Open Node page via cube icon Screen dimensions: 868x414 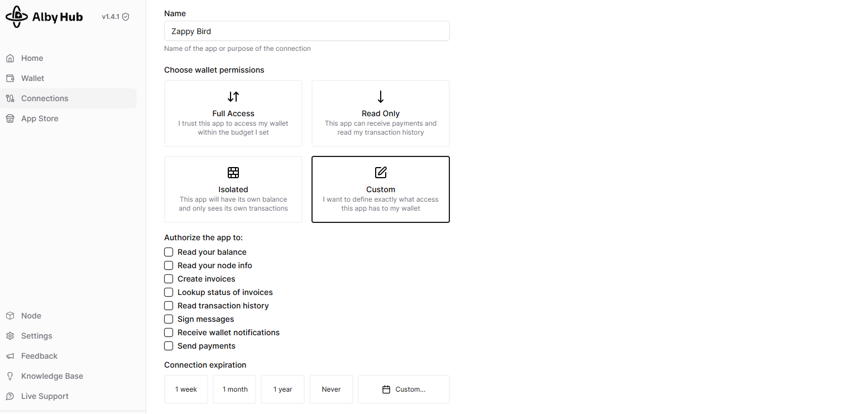point(10,316)
